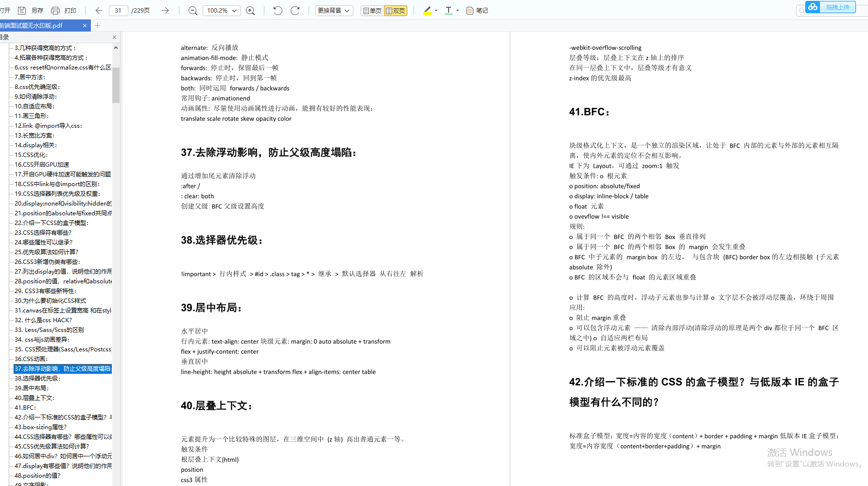The image size is (868, 486).
Task: Open highlighter color dropdown arrow
Action: click(x=436, y=10)
